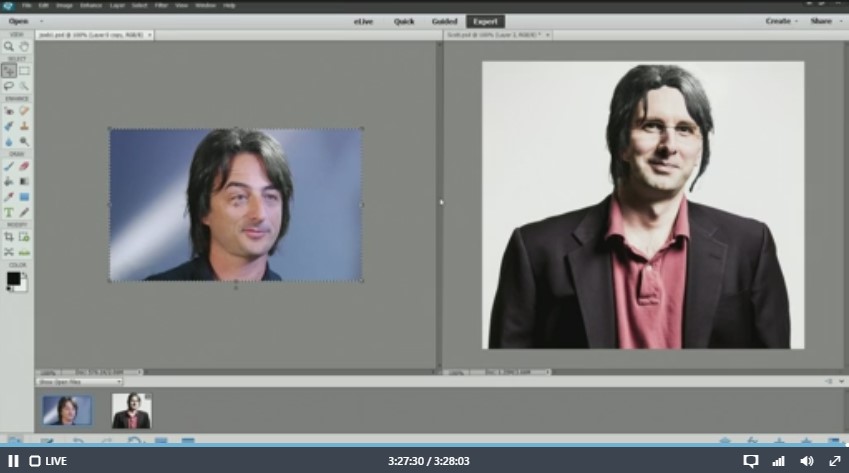Select the Lasso tool
The height and width of the screenshot is (473, 849).
click(x=9, y=86)
